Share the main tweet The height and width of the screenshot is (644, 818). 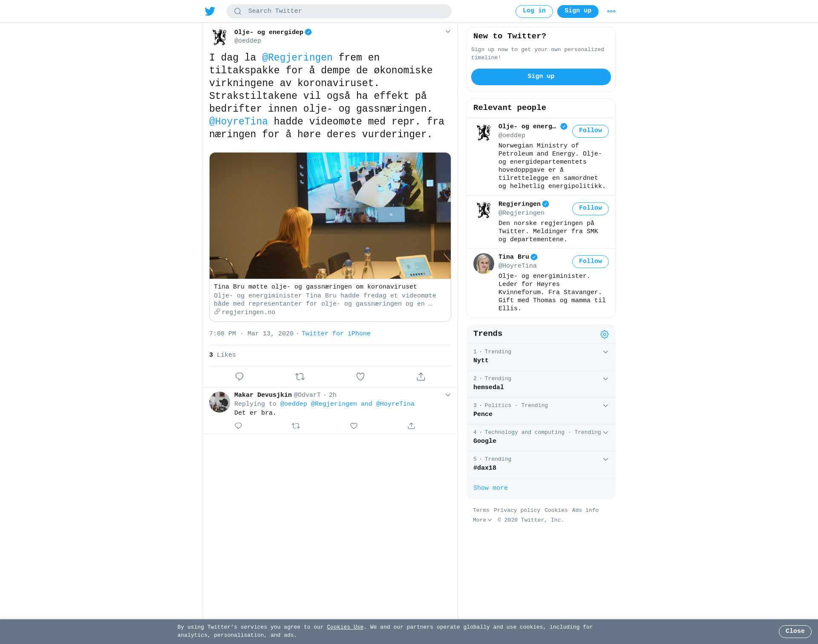tap(421, 377)
